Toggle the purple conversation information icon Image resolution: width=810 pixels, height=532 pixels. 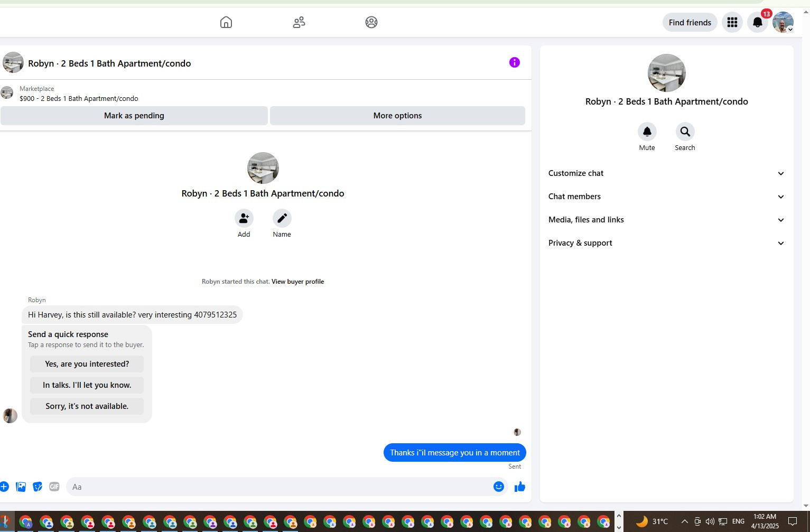(515, 62)
